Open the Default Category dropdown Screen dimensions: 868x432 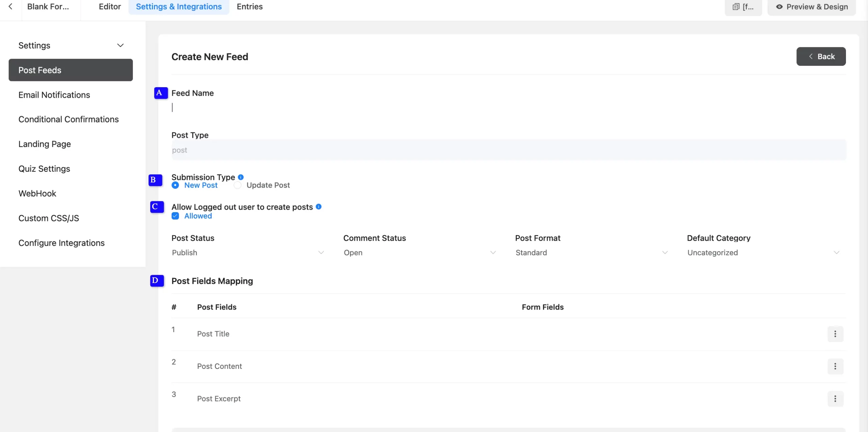[x=764, y=253]
